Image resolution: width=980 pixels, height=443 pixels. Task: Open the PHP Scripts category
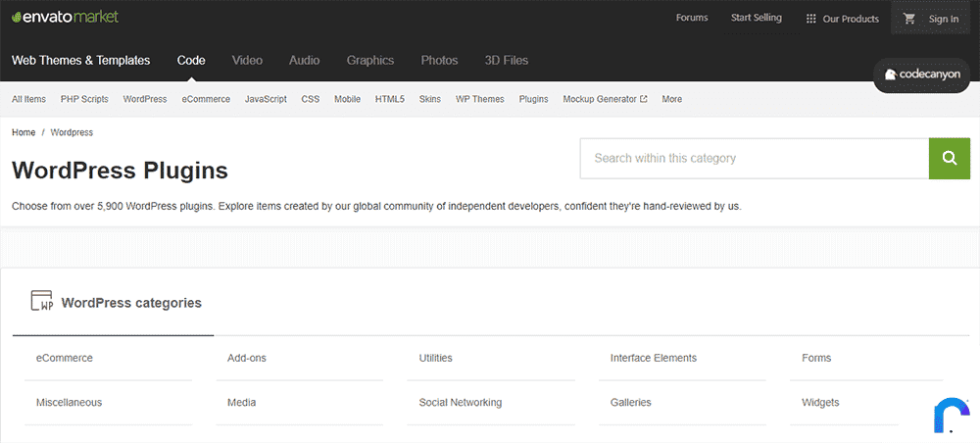(84, 99)
